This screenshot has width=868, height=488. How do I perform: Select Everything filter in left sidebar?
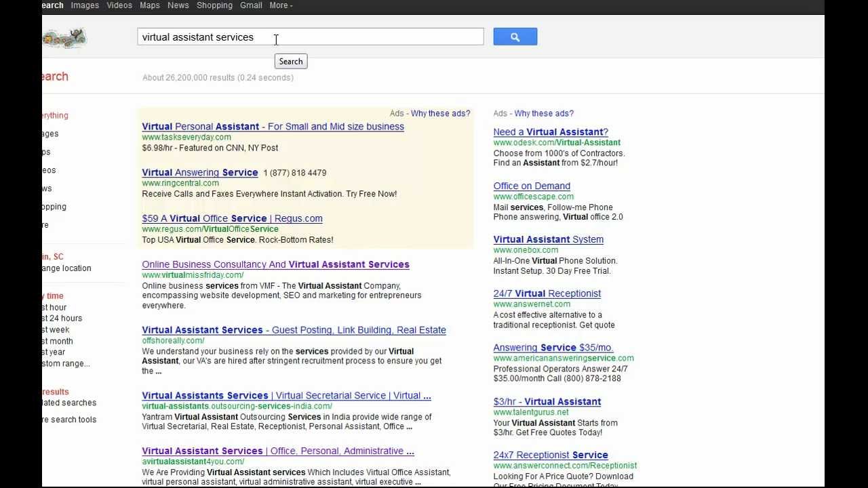55,115
